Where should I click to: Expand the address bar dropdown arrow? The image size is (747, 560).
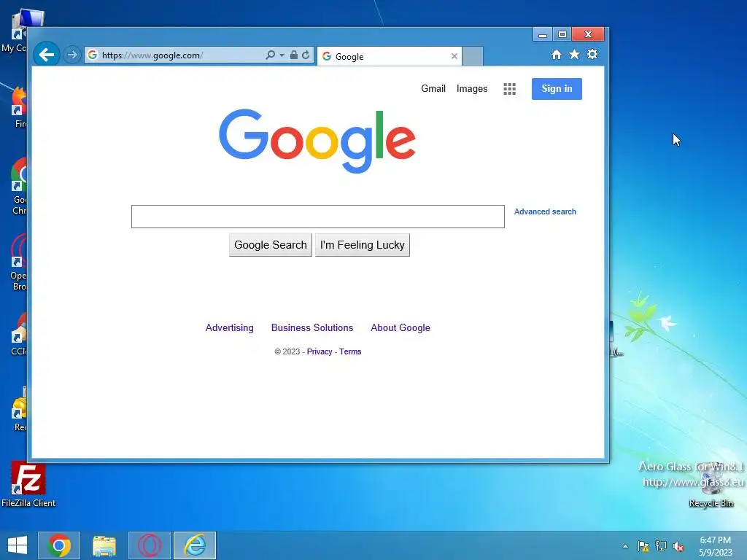point(282,55)
